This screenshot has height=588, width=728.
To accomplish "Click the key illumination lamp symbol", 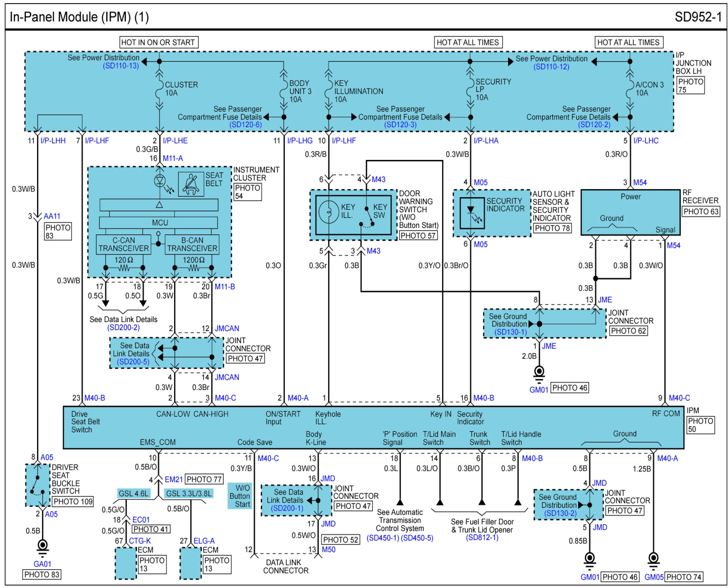I will [x=328, y=212].
